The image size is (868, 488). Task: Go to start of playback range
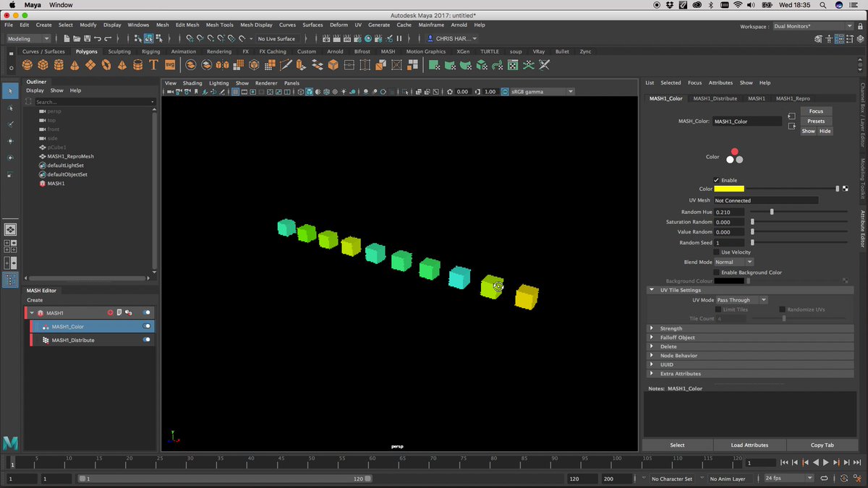point(785,463)
